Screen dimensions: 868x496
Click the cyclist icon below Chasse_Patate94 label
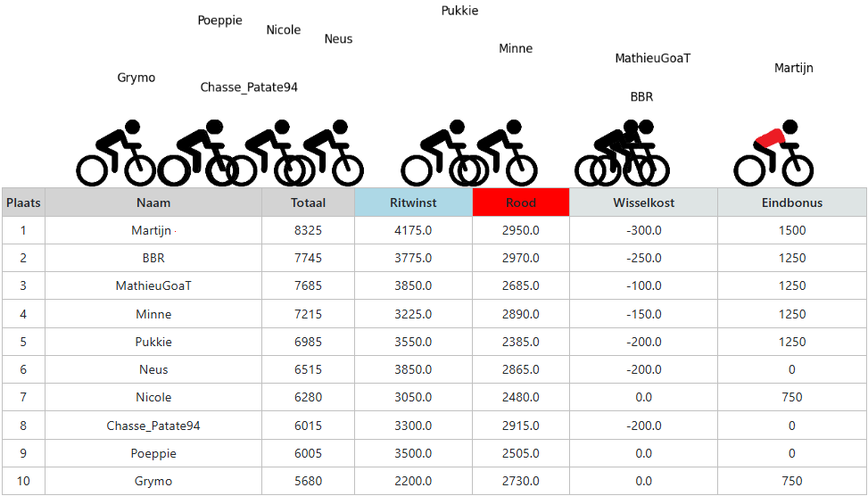coord(198,153)
